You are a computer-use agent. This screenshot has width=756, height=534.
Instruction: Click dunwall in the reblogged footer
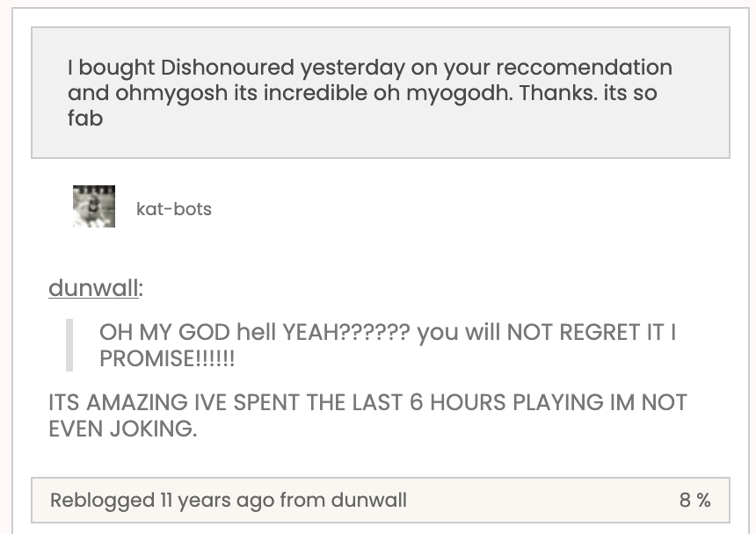click(x=368, y=501)
